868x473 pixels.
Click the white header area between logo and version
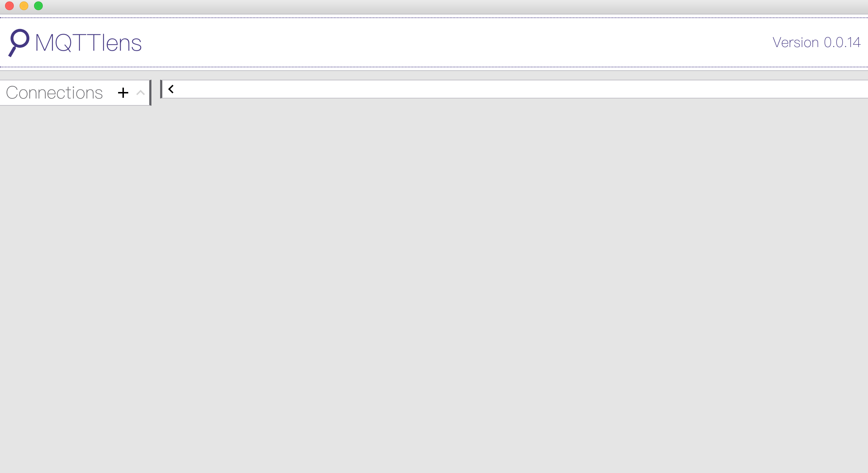coord(456,42)
